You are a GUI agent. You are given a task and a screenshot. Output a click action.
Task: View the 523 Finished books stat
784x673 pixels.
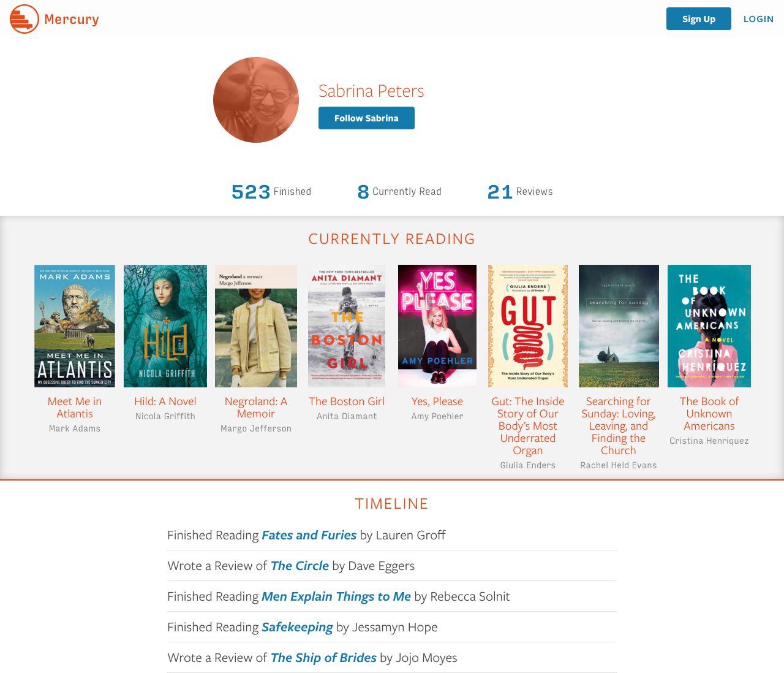[x=271, y=192]
